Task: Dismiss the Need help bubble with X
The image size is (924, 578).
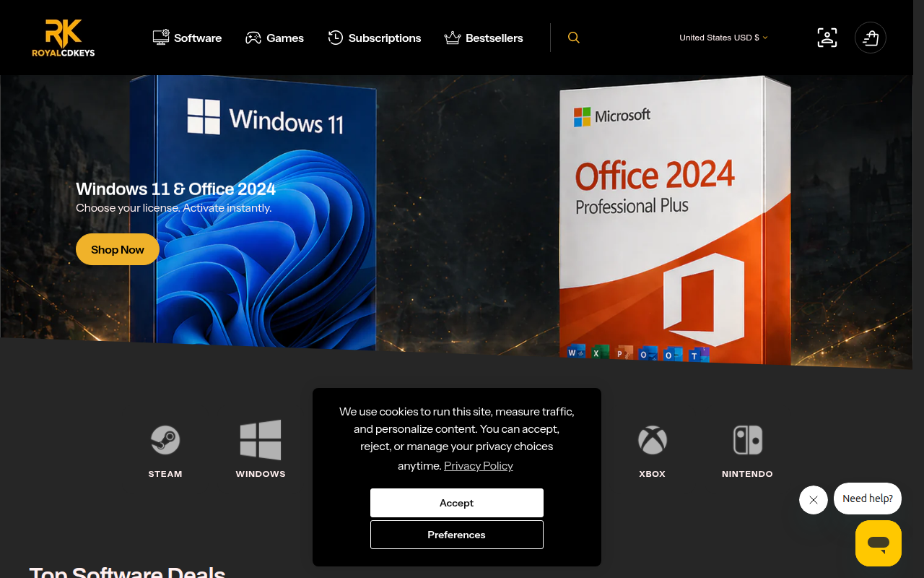Action: 814,500
